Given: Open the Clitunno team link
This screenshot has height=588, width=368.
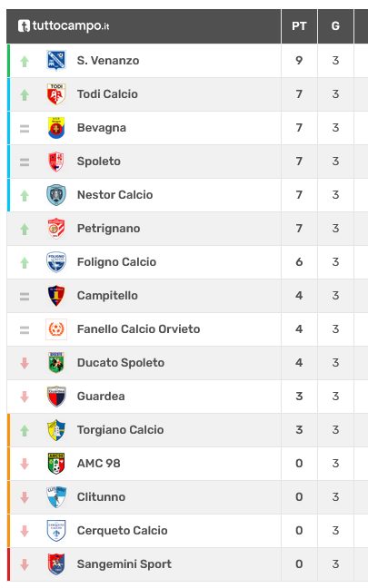Looking at the screenshot, I should click(x=101, y=497).
